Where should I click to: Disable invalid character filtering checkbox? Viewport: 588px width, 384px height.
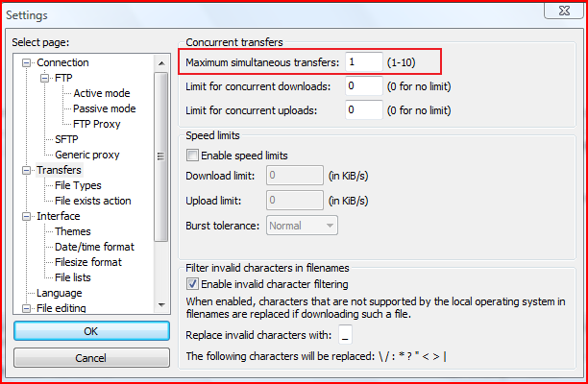click(x=192, y=284)
